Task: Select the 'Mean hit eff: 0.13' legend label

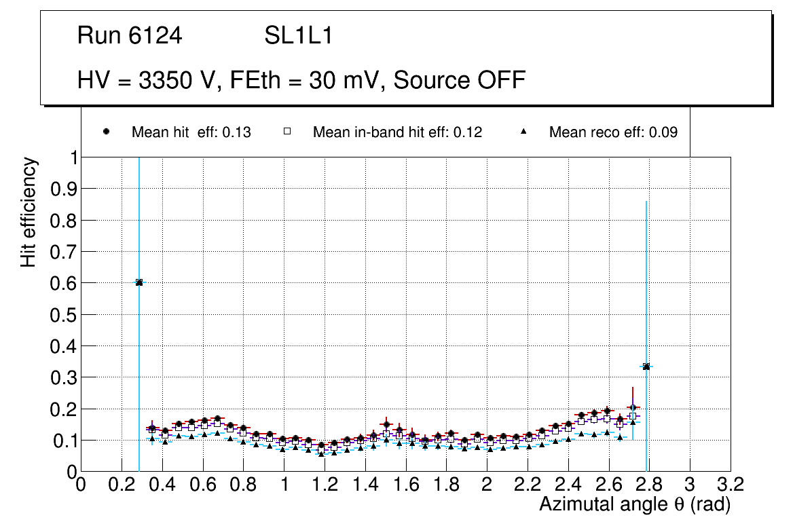Action: (x=191, y=132)
